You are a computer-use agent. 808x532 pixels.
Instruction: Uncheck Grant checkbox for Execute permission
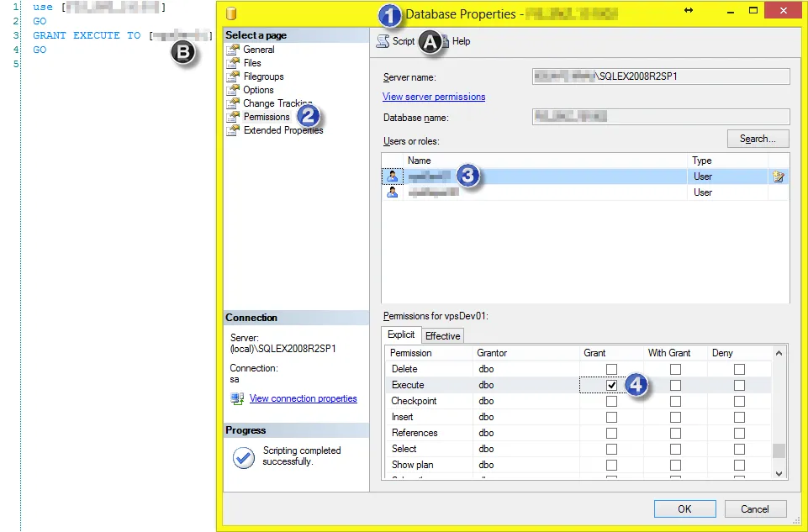click(x=611, y=385)
